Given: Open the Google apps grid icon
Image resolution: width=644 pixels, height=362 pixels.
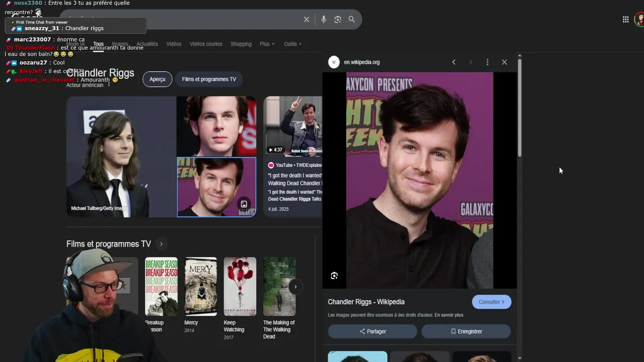Looking at the screenshot, I should click(x=625, y=20).
